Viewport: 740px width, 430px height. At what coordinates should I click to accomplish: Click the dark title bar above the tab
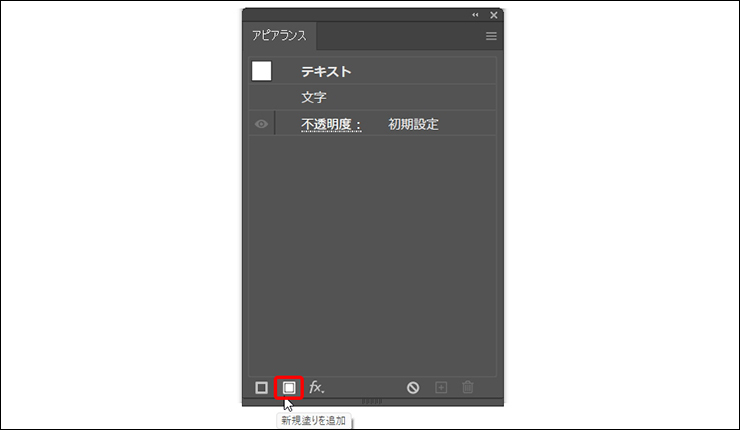(350, 16)
